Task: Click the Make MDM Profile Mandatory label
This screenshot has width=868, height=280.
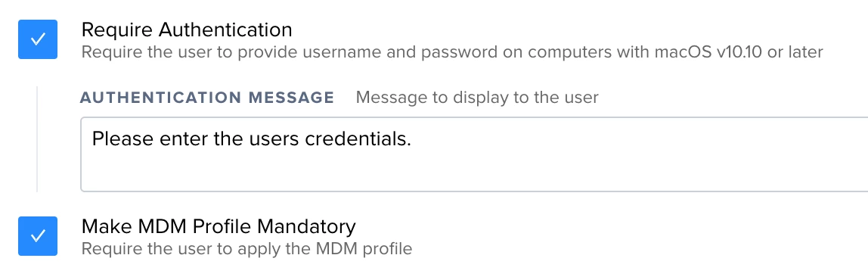Action: 219,226
